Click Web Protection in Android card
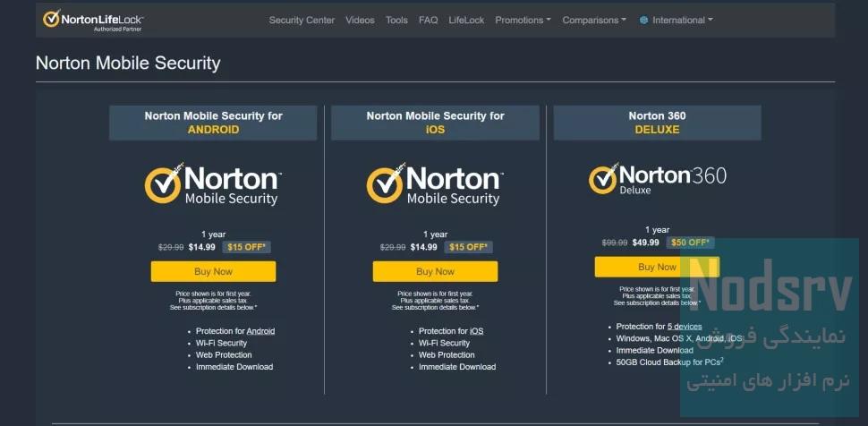 pos(224,354)
